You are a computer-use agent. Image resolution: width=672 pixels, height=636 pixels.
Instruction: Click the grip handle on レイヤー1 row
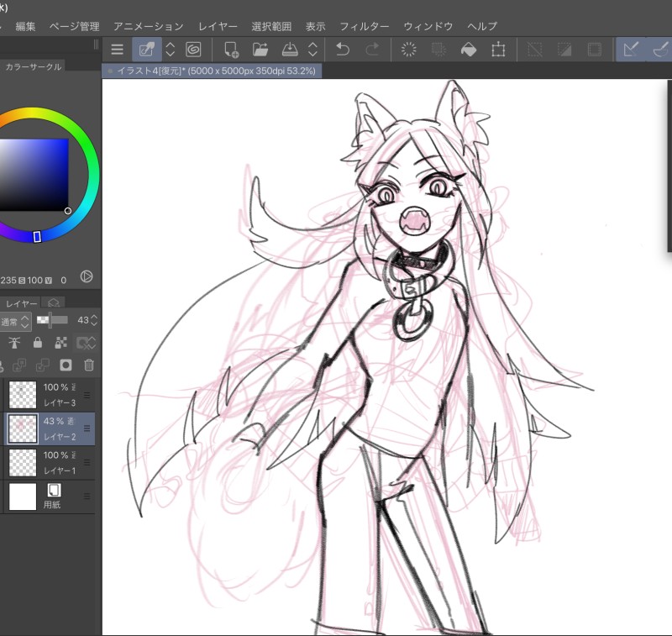(87, 462)
